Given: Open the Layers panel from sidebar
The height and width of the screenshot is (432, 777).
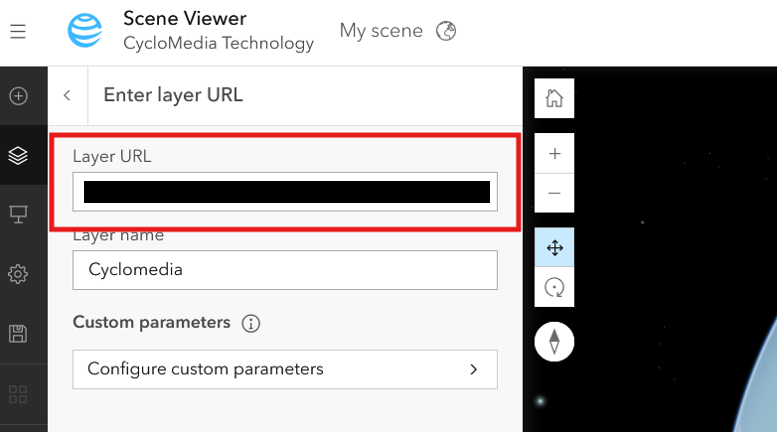Looking at the screenshot, I should pyautogui.click(x=18, y=155).
